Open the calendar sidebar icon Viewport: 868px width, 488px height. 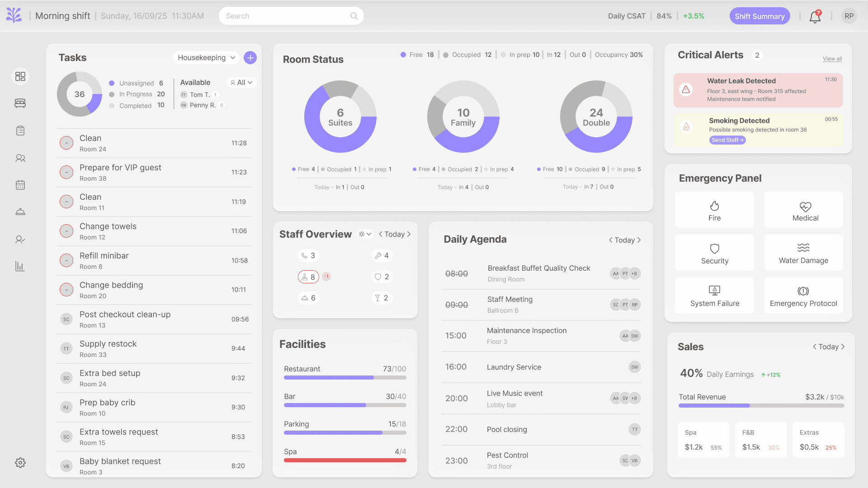(x=20, y=185)
